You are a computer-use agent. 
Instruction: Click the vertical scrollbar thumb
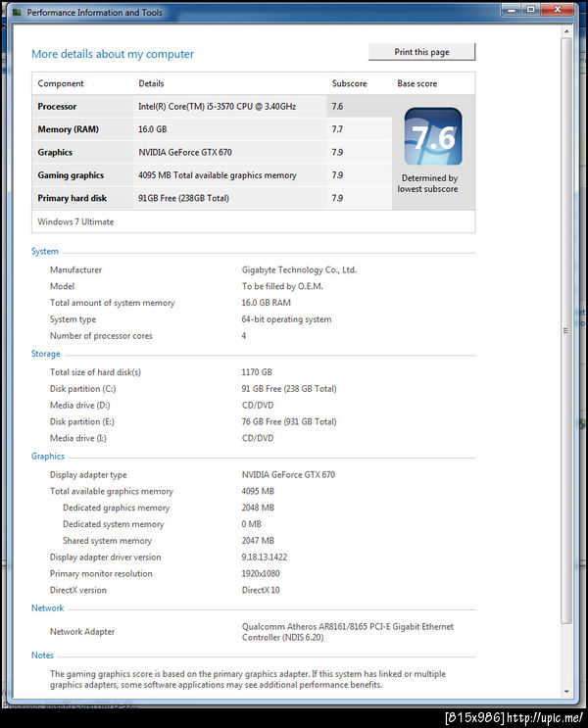(566, 330)
